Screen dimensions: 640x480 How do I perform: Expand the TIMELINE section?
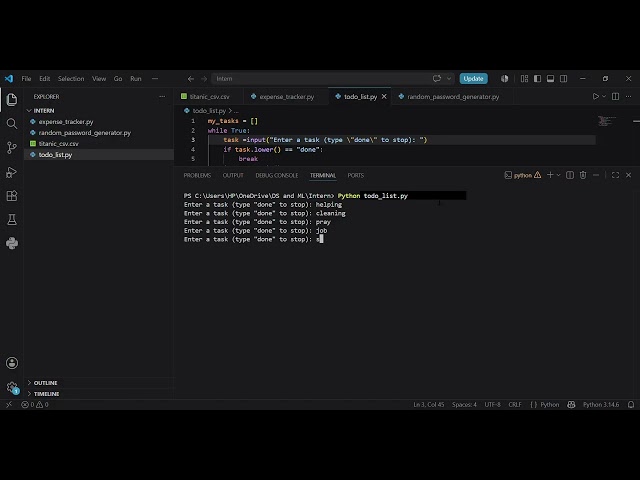tap(46, 394)
